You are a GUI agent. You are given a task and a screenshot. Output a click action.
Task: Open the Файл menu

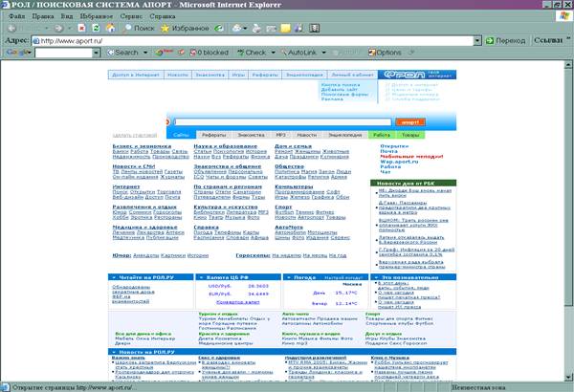(16, 16)
